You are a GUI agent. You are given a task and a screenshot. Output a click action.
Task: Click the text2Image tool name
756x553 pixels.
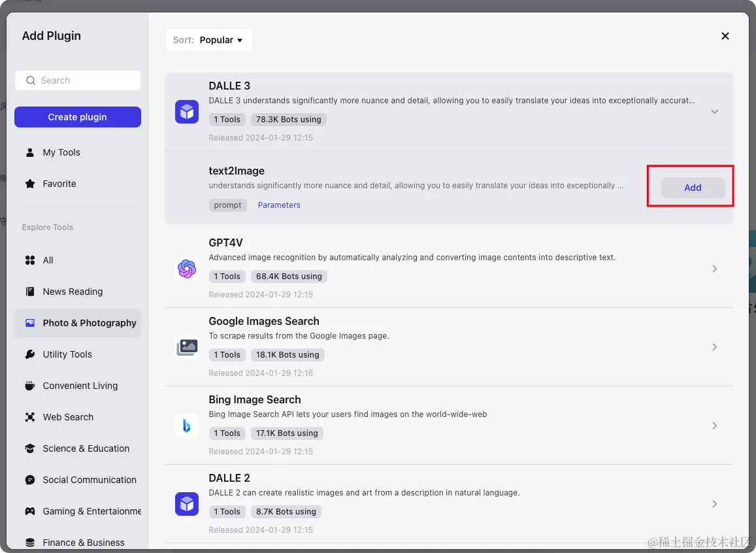237,171
